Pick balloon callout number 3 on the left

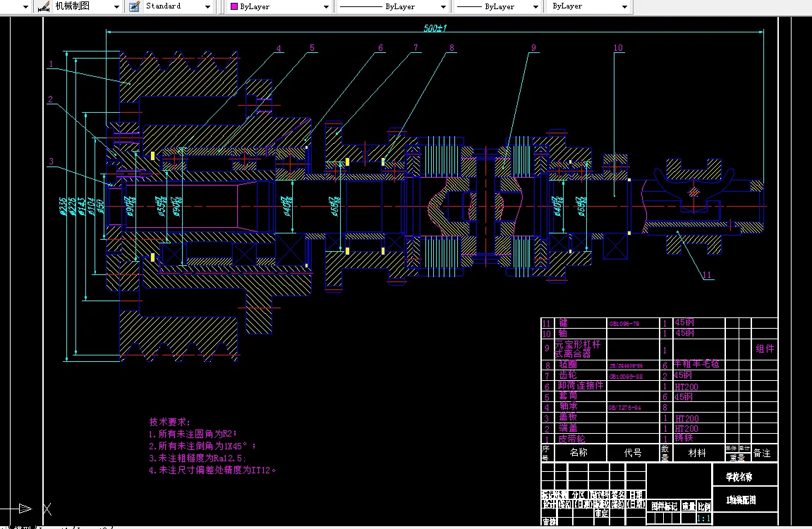[x=51, y=162]
